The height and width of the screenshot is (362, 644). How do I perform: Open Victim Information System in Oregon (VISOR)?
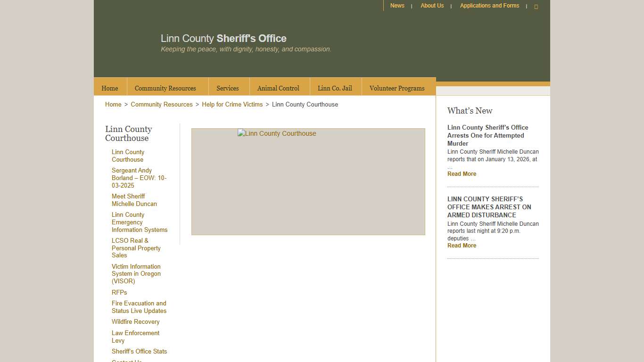coord(136,274)
